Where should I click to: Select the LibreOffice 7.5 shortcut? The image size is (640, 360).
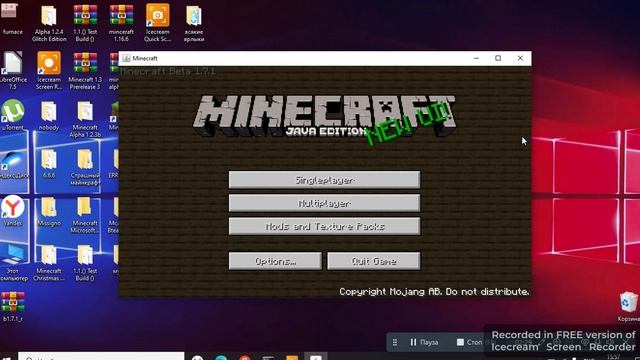(x=13, y=70)
